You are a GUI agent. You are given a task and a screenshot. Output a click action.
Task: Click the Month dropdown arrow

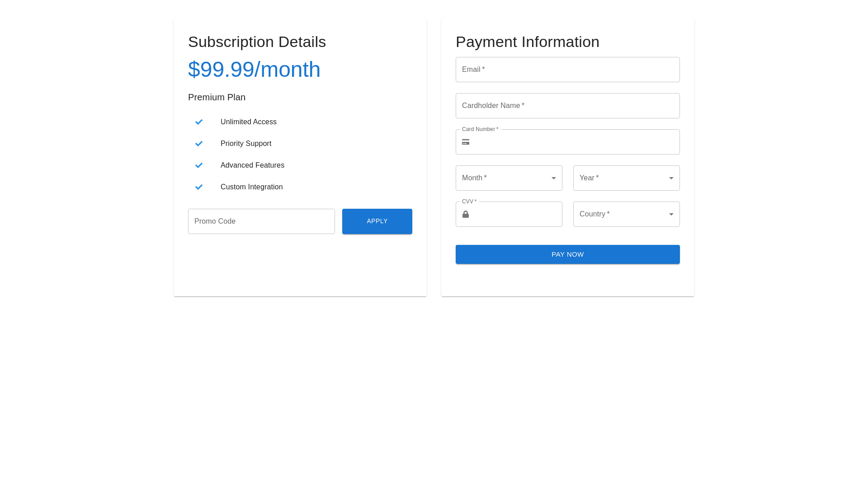click(554, 178)
